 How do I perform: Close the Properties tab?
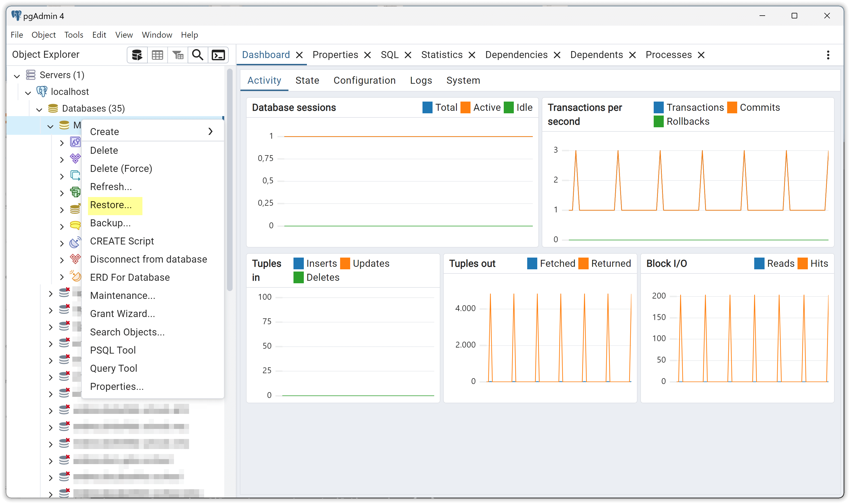367,55
